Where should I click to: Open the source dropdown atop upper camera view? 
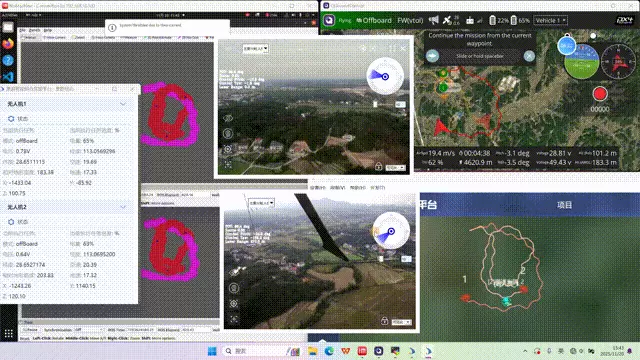[256, 49]
